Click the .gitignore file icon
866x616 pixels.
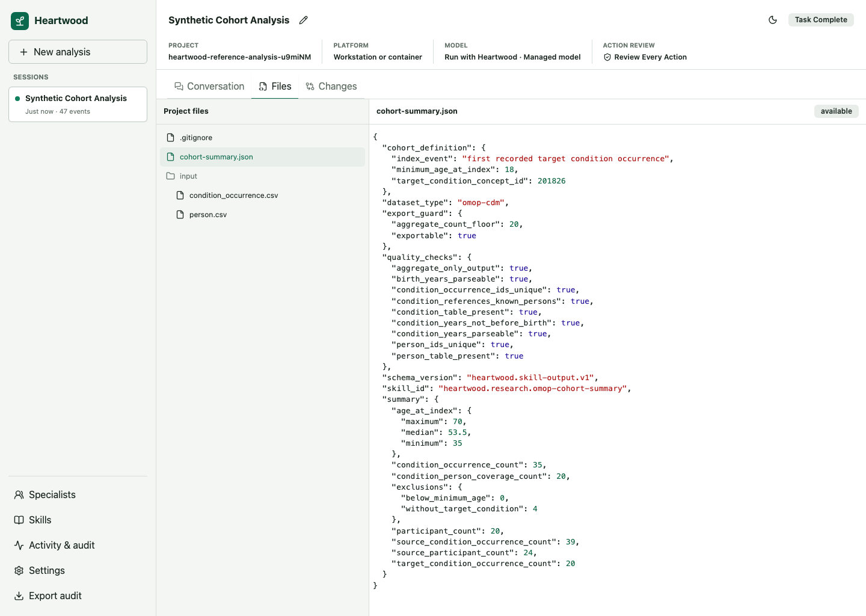[x=171, y=138]
